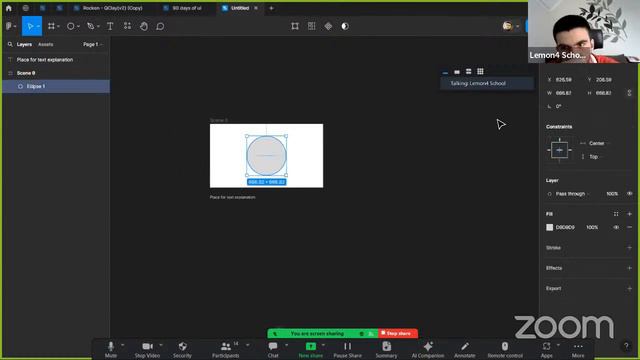Click the home icon in tab bar
Viewport: 640px width, 360px height.
(x=9, y=8)
